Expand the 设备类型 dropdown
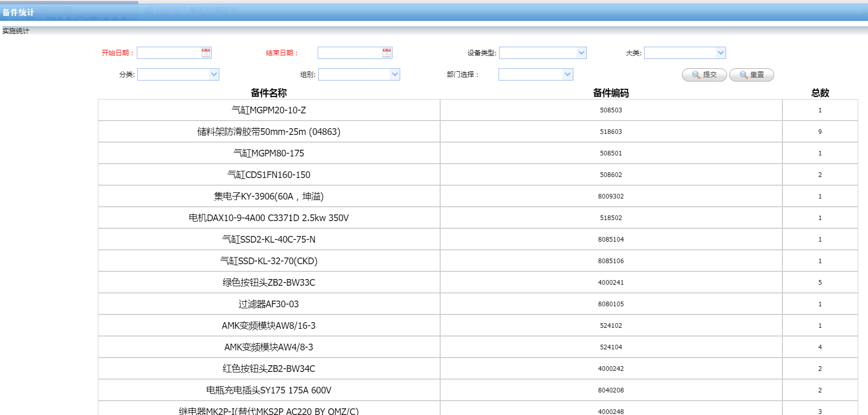The image size is (868, 415). tap(581, 53)
